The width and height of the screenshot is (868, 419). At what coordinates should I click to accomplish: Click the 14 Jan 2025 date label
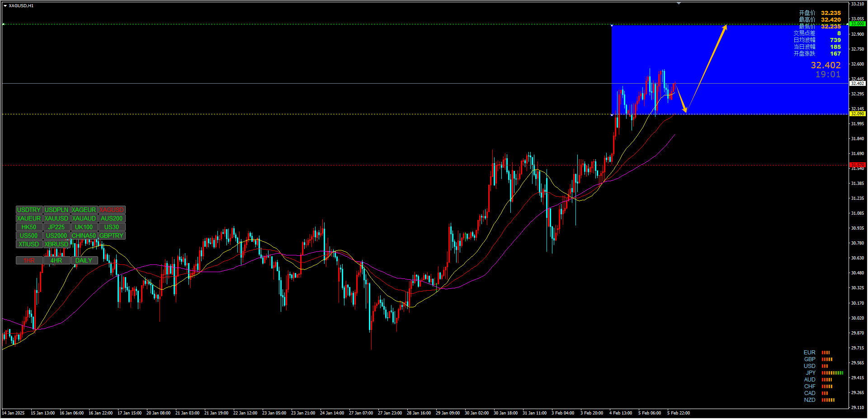coord(14,413)
